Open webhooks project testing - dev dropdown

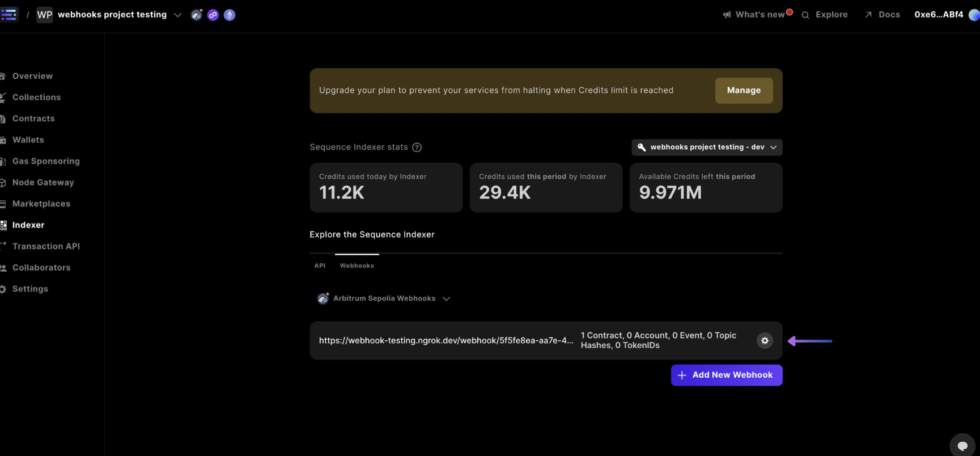click(707, 147)
